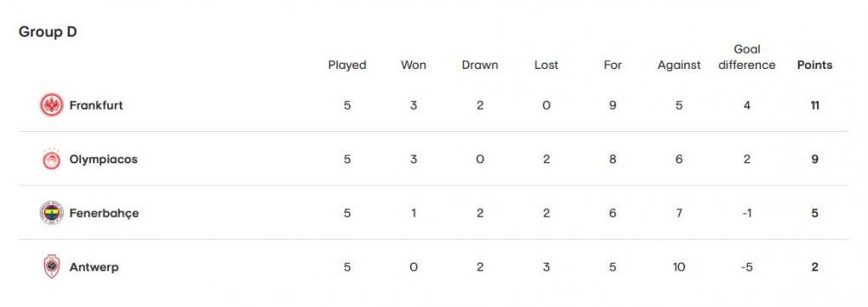Click the Frankfurt club crest icon

click(x=51, y=105)
